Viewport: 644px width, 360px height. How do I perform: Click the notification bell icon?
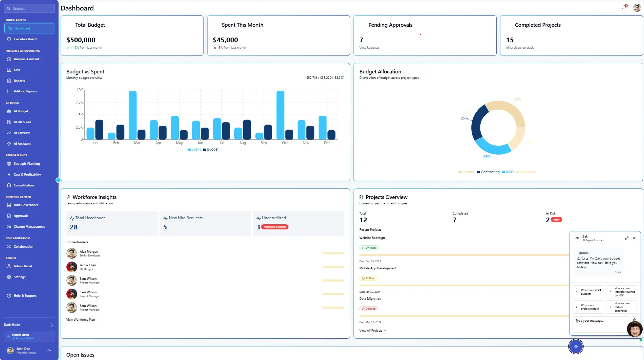[x=624, y=8]
